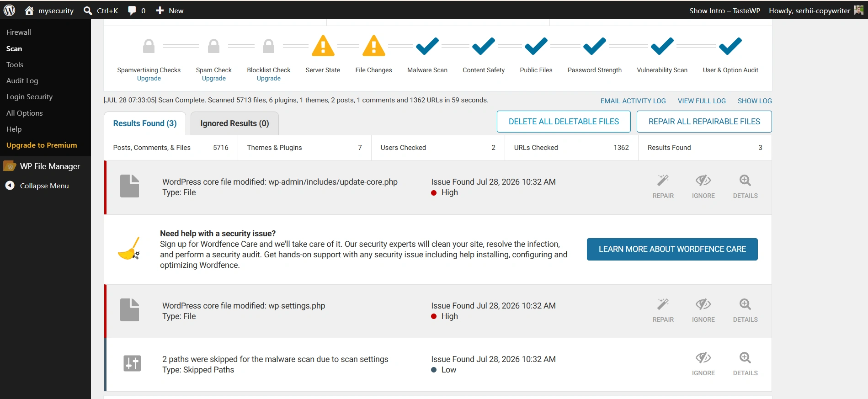This screenshot has width=868, height=399.
Task: Open the Email Activity Log link
Action: [x=633, y=101]
